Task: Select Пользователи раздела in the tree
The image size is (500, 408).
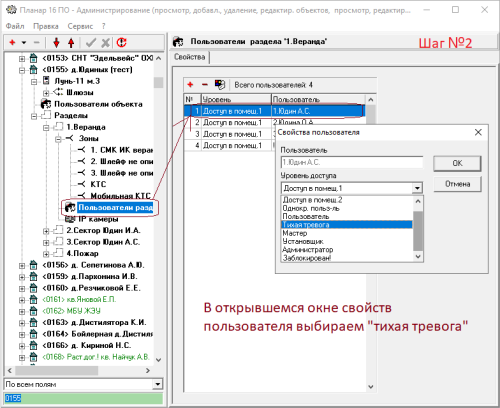Action: [115, 207]
